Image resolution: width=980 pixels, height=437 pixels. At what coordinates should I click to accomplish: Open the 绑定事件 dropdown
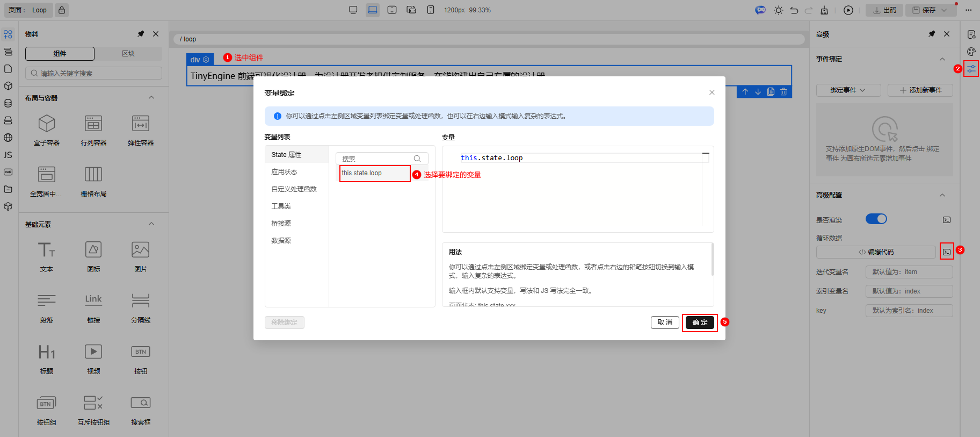(848, 90)
